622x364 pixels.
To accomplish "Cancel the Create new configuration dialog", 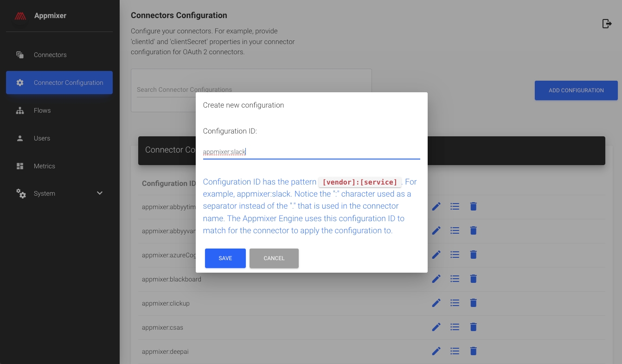I will click(x=274, y=258).
